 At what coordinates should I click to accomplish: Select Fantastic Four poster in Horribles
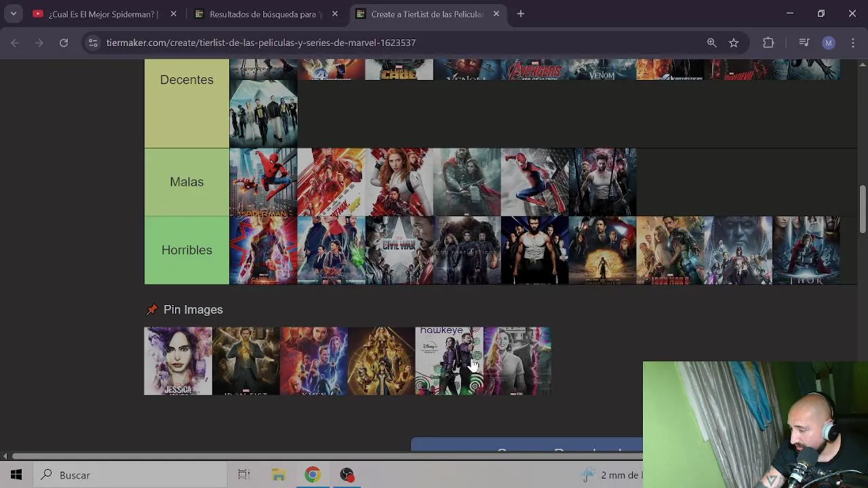tap(467, 250)
